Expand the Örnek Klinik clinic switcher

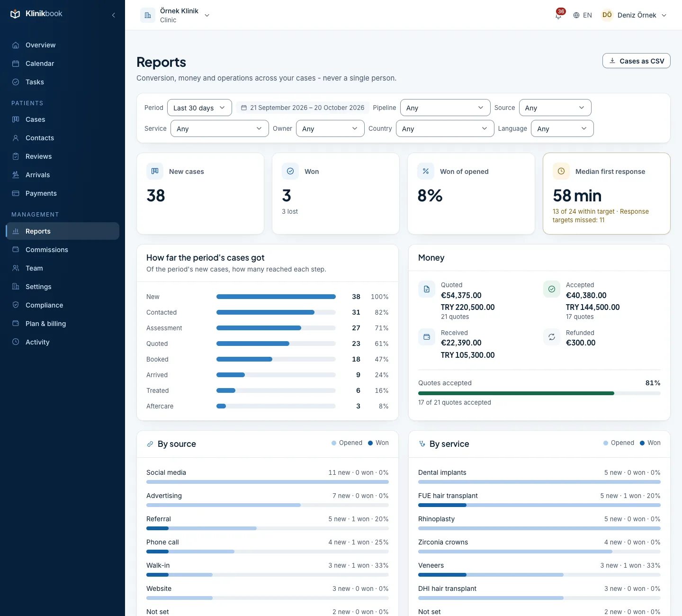pos(175,15)
